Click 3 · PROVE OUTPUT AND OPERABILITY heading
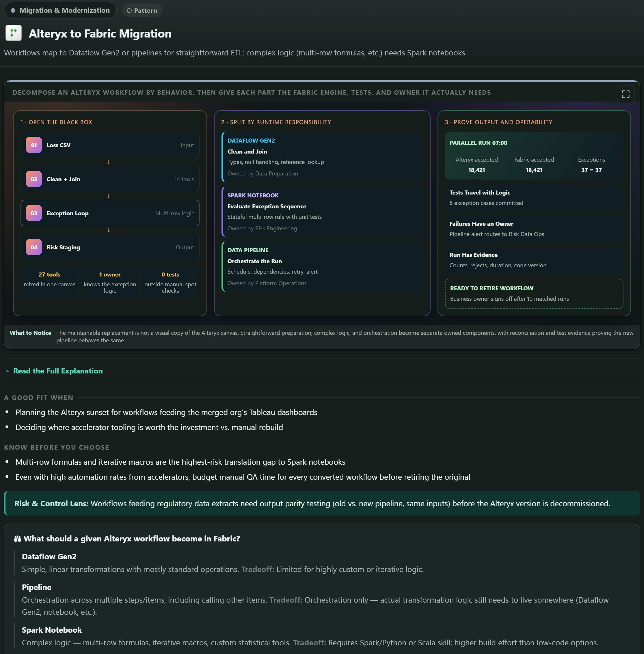The height and width of the screenshot is (654, 644). pos(498,122)
